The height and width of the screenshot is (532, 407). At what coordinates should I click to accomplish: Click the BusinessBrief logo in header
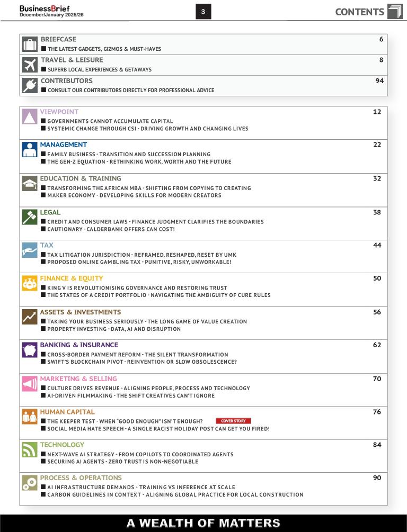45,10
